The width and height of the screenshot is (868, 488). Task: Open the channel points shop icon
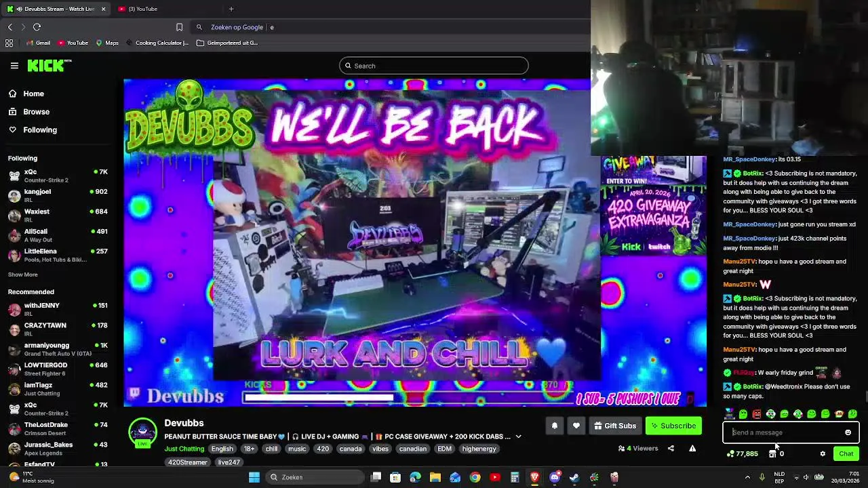[x=772, y=453]
